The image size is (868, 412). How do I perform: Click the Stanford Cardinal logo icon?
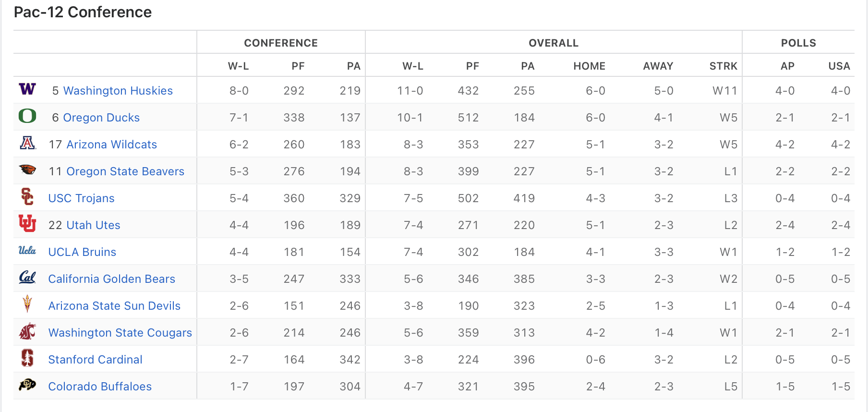tap(27, 358)
